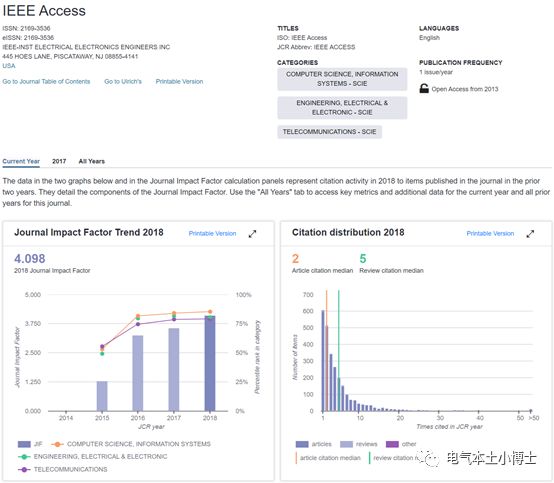Click the 1 issue/year frequency text
Viewport: 554px width, 483px height.
[436, 72]
